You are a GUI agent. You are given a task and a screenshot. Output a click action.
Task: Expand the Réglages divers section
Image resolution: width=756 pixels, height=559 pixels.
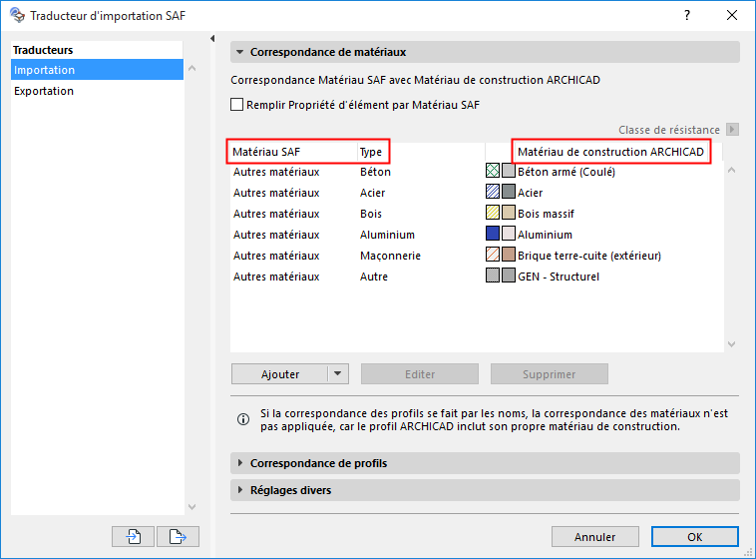[x=239, y=490]
